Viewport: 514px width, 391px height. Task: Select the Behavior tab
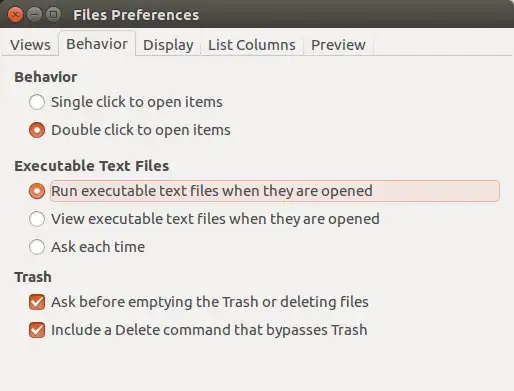(x=97, y=44)
